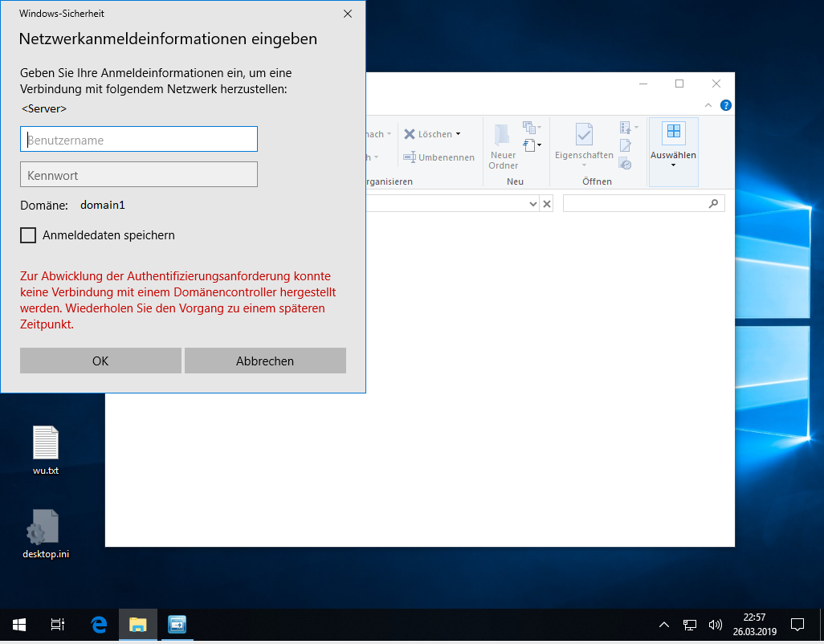This screenshot has height=644, width=824.
Task: Click the Neuer Ordner icon
Action: [x=503, y=134]
